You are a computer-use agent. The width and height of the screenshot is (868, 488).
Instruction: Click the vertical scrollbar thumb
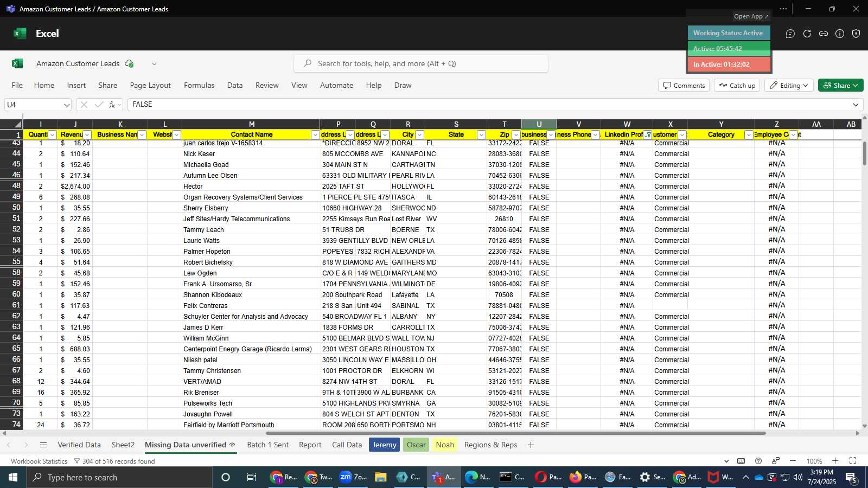click(x=864, y=154)
